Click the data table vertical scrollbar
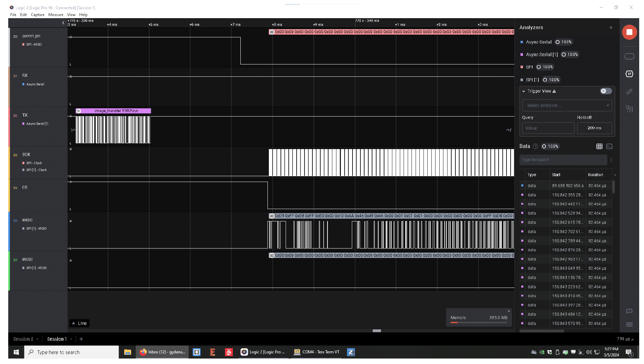644x364 pixels. [x=613, y=187]
